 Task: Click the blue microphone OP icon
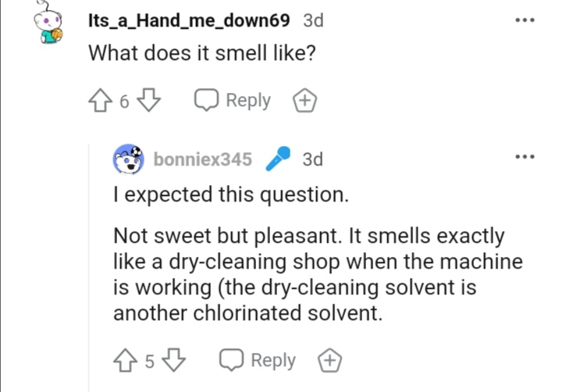click(278, 159)
